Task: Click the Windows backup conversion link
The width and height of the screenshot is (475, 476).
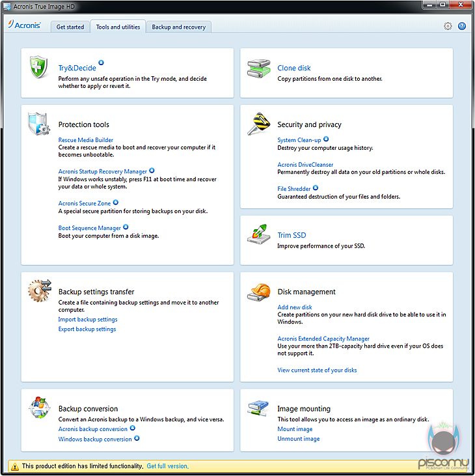Action: point(95,440)
